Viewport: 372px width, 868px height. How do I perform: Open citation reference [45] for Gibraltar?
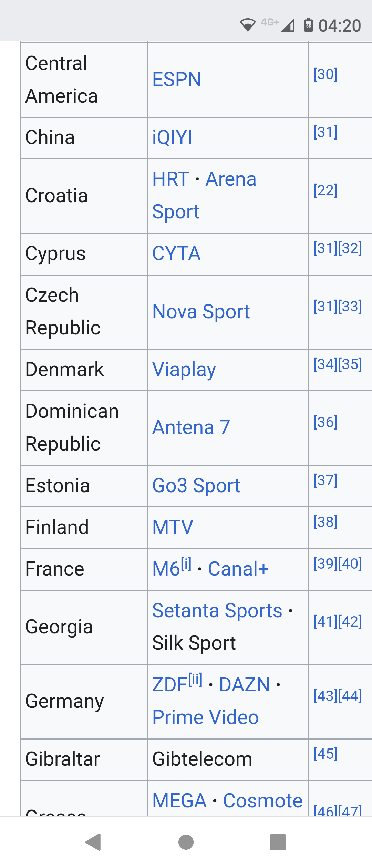tap(325, 754)
